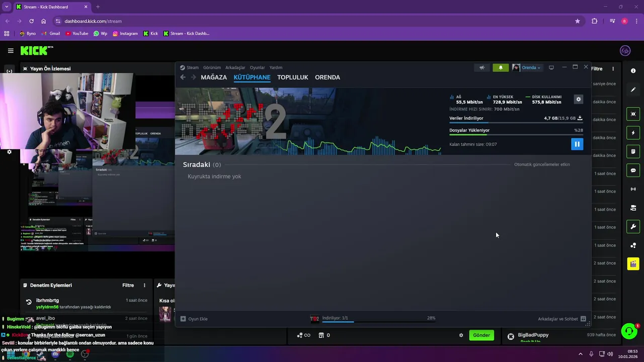The width and height of the screenshot is (644, 362).
Task: Open the Kick hamburger menu
Action: pyautogui.click(x=11, y=51)
